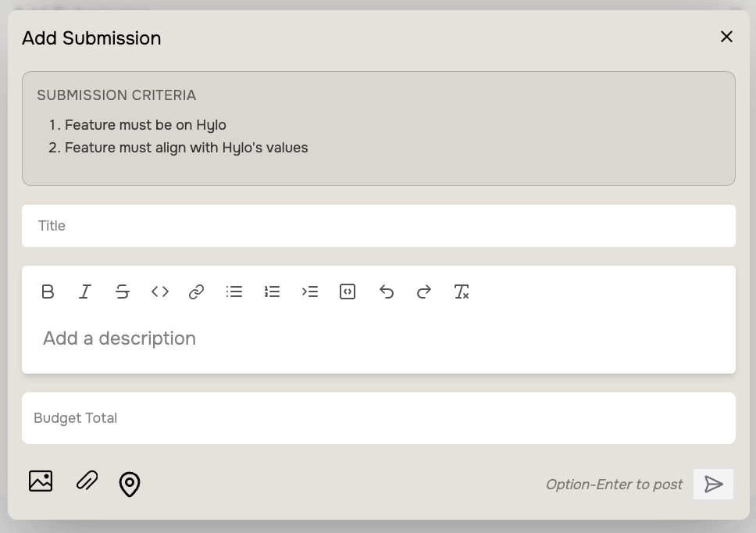Screen dimensions: 756x533
Task: Insert a hyperlink in the description
Action: 197,292
